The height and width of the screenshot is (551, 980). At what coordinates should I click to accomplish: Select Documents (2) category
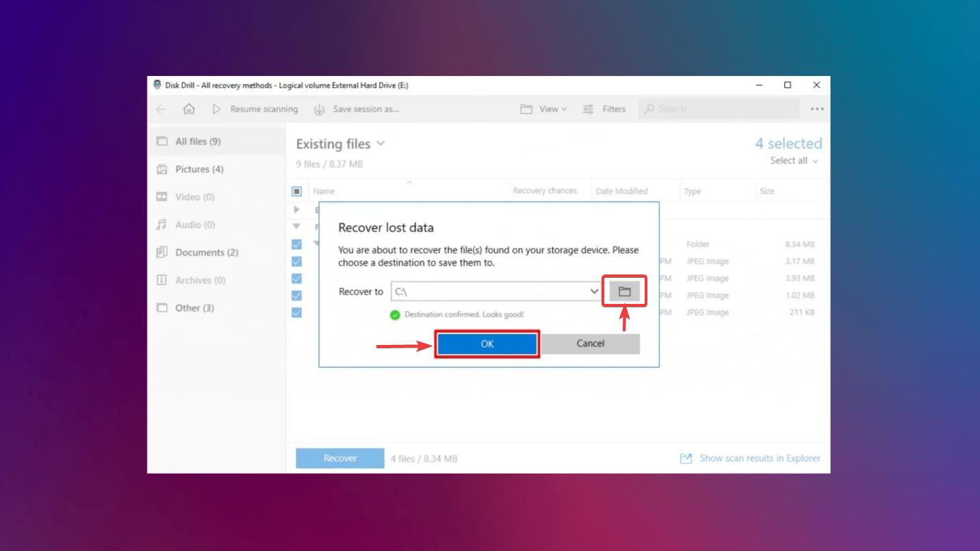pyautogui.click(x=216, y=253)
